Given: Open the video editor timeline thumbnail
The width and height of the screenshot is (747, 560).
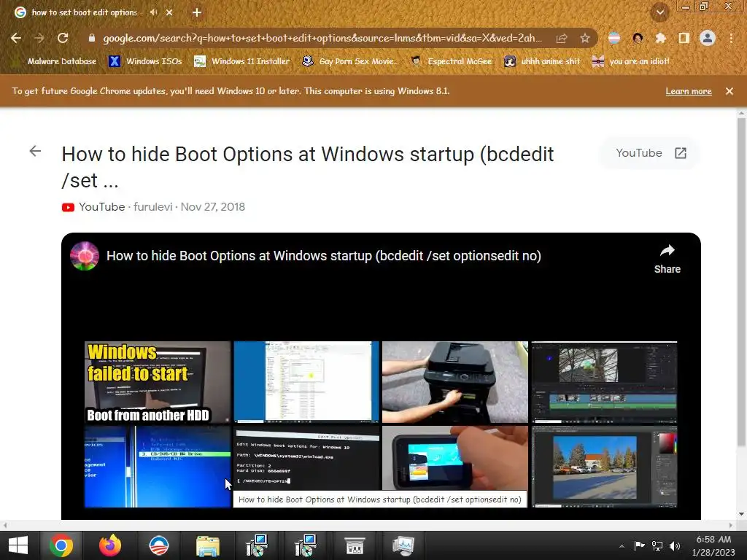Looking at the screenshot, I should (604, 382).
